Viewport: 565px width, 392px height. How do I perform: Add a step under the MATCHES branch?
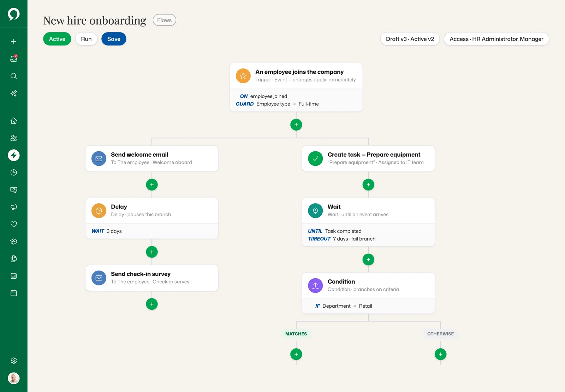(x=296, y=354)
